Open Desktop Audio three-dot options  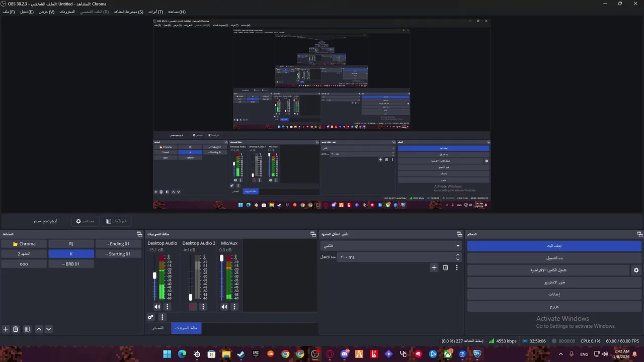168,307
